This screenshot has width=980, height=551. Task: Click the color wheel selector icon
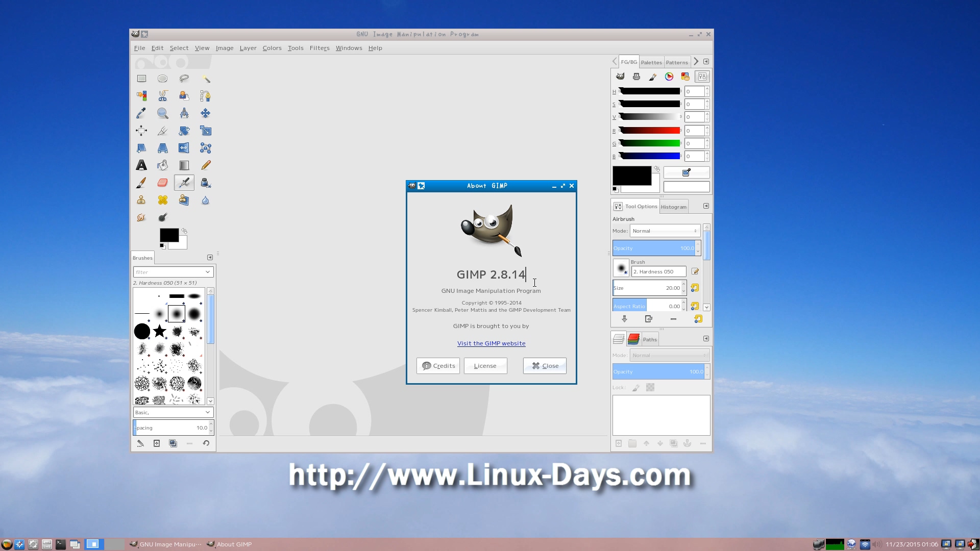669,77
